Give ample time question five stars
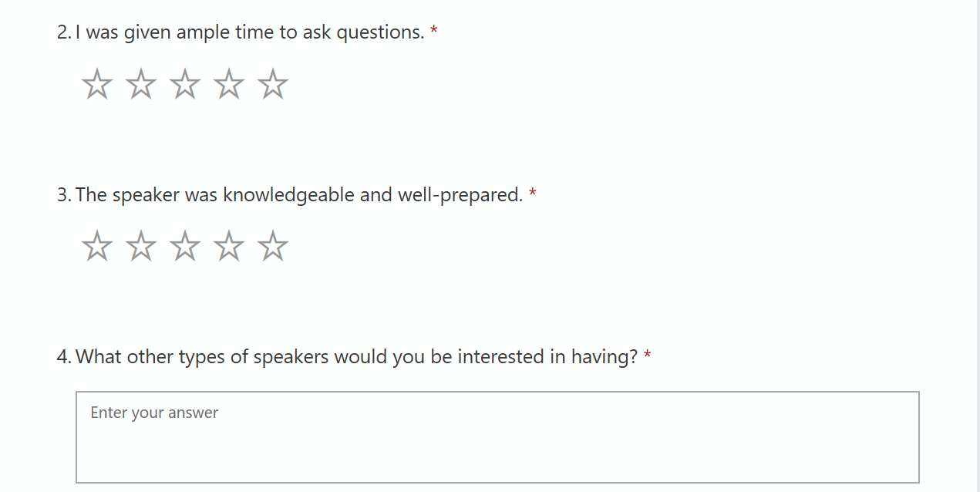The height and width of the screenshot is (492, 980). point(273,84)
